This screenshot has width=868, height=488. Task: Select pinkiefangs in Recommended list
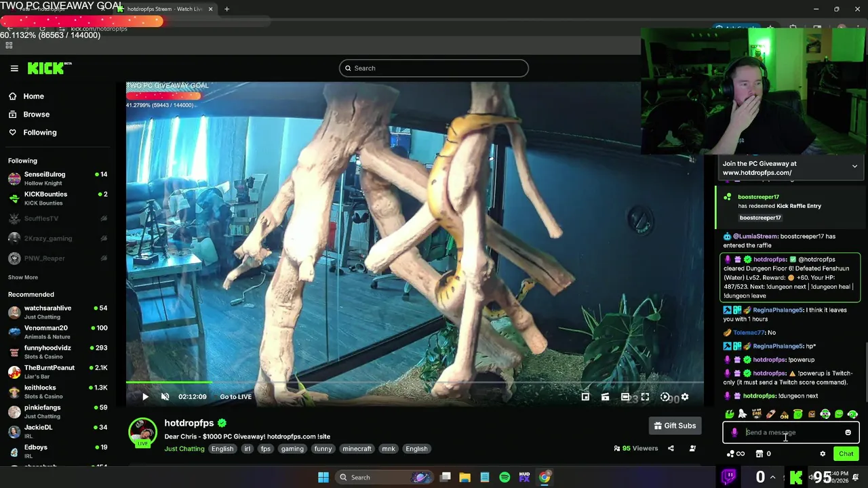point(58,411)
